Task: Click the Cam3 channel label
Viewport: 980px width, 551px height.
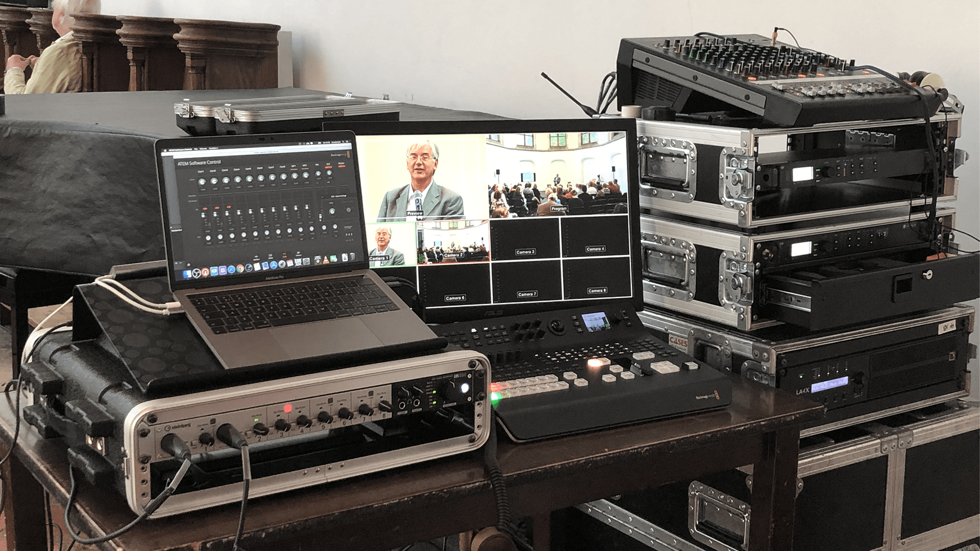Action: click(225, 170)
